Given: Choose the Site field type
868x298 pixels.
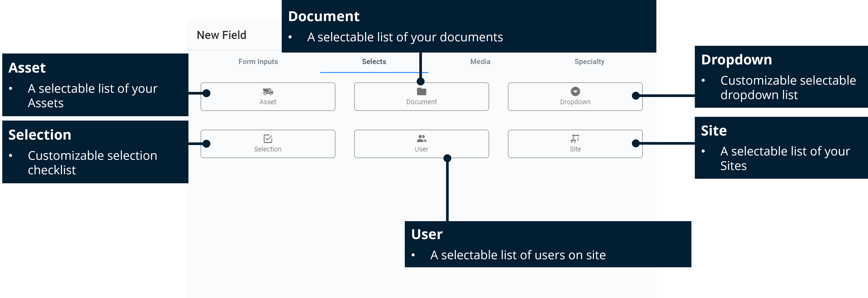Looking at the screenshot, I should point(575,144).
